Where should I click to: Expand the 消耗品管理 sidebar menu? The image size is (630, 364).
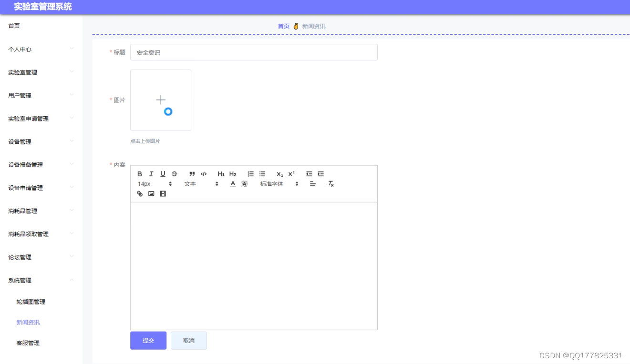[x=41, y=211]
